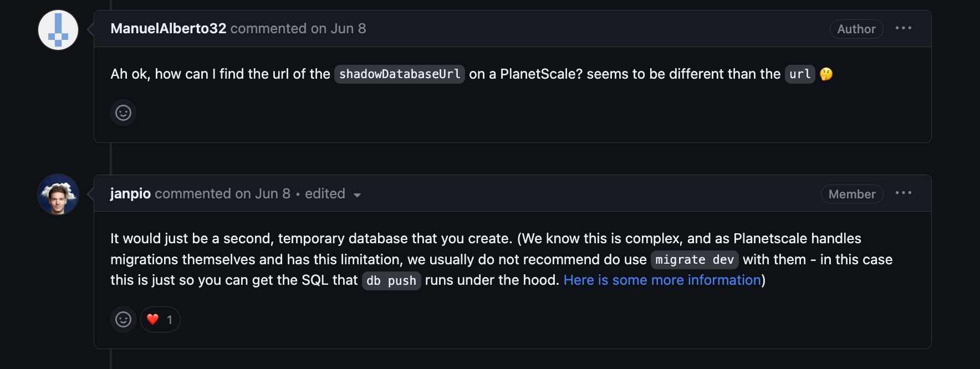
Task: Click the Author badge label
Action: [856, 29]
